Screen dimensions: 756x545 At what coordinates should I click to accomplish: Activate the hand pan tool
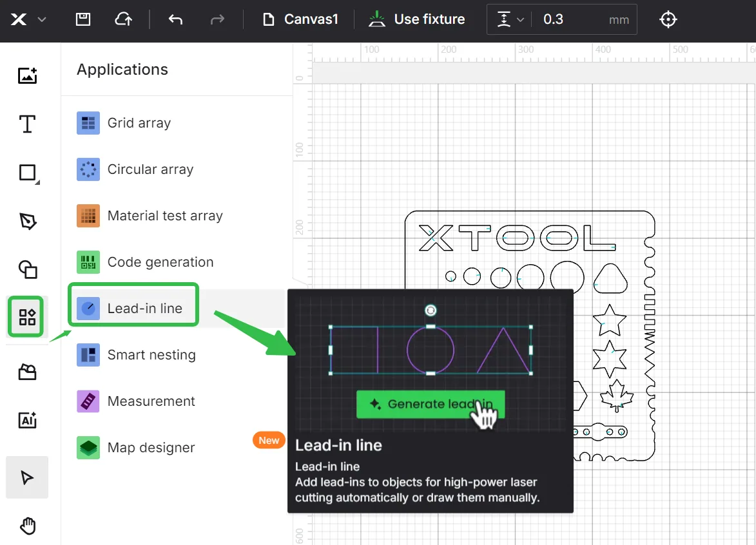click(x=28, y=526)
